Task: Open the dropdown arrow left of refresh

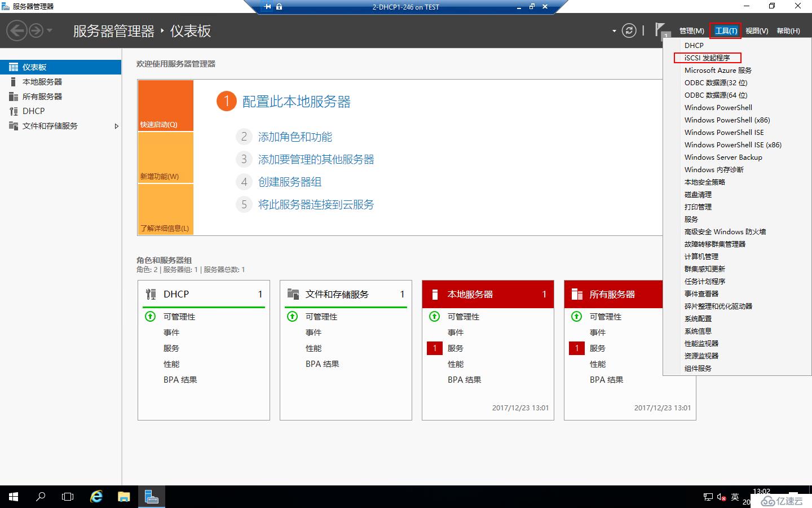Action: tap(614, 31)
